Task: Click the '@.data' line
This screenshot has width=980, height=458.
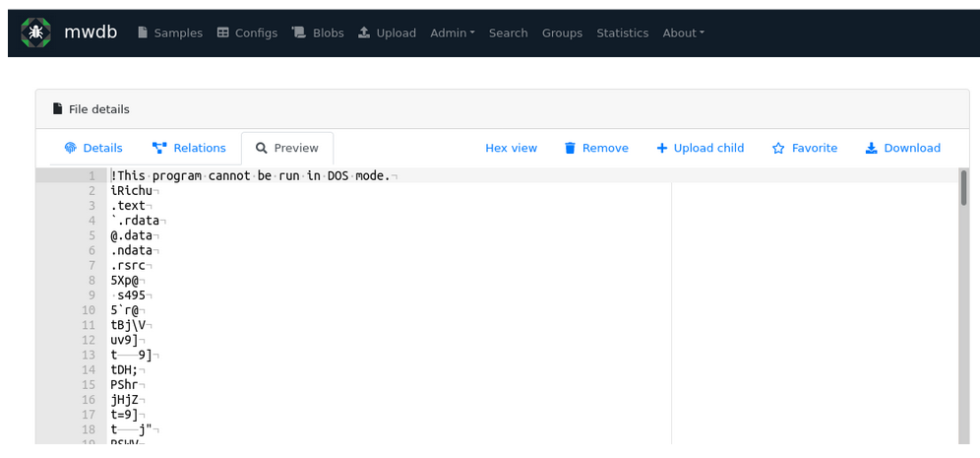Action: tap(131, 235)
